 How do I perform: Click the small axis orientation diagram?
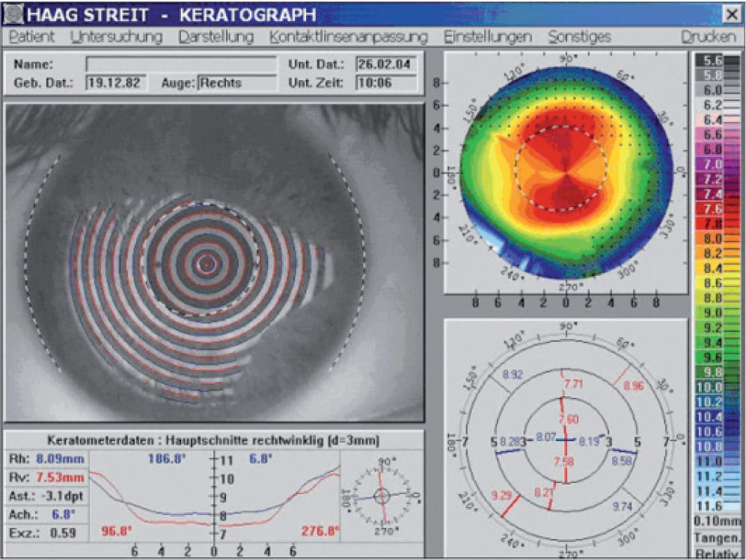coord(382,494)
